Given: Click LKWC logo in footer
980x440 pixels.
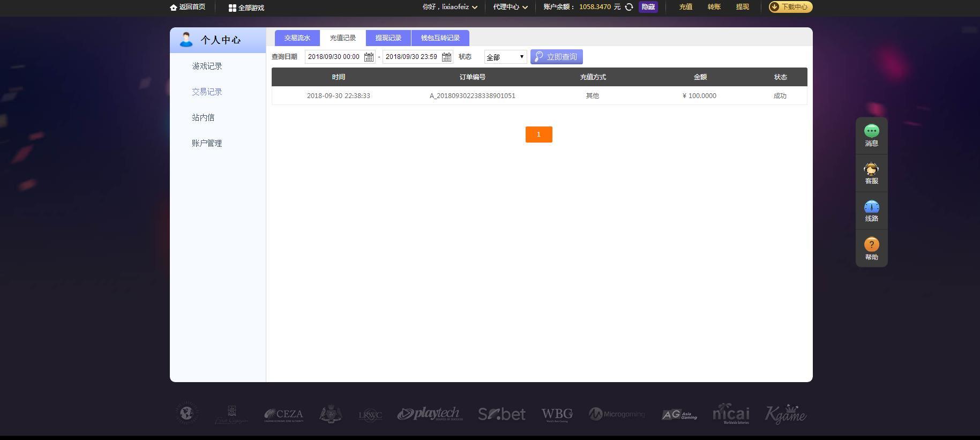Looking at the screenshot, I should coord(370,415).
